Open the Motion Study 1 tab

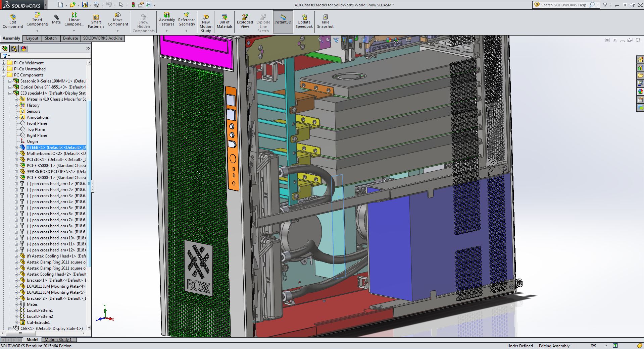click(x=58, y=340)
